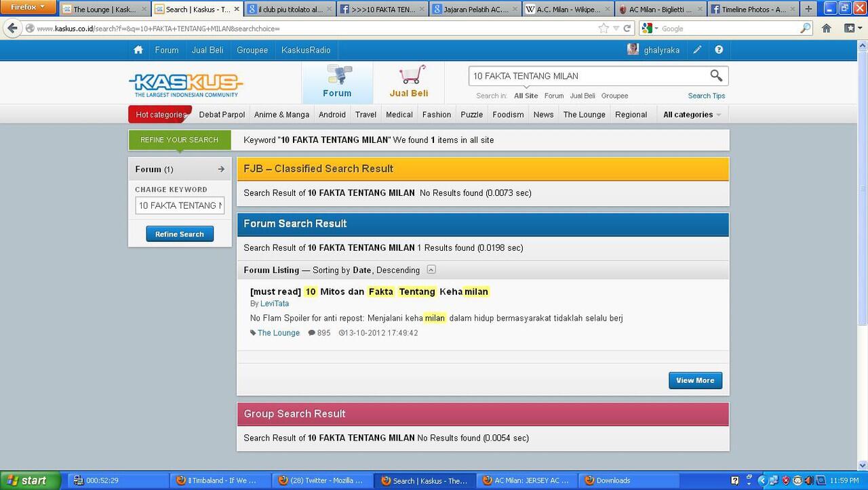The height and width of the screenshot is (490, 868).
Task: Close the Search | Kaskus tab
Action: tap(236, 9)
